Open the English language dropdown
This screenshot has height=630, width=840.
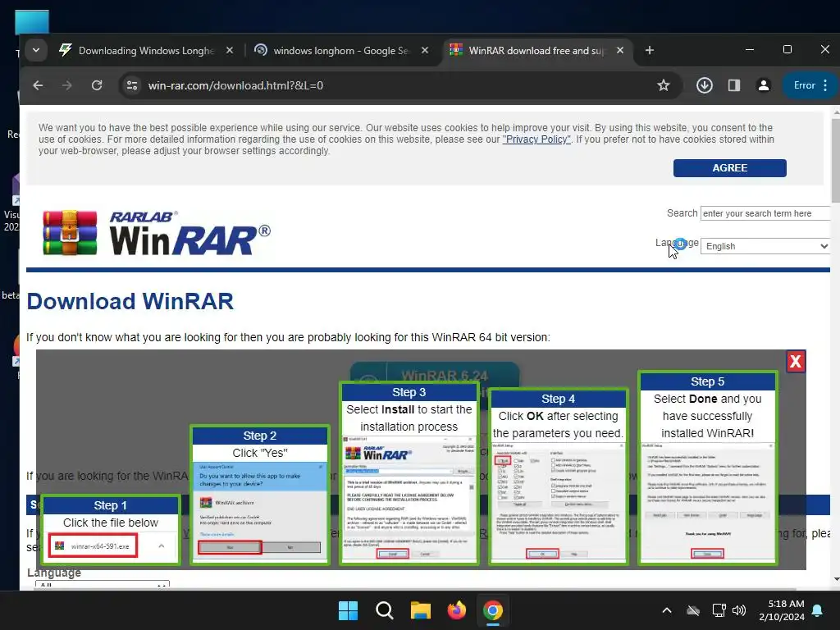pyautogui.click(x=765, y=246)
